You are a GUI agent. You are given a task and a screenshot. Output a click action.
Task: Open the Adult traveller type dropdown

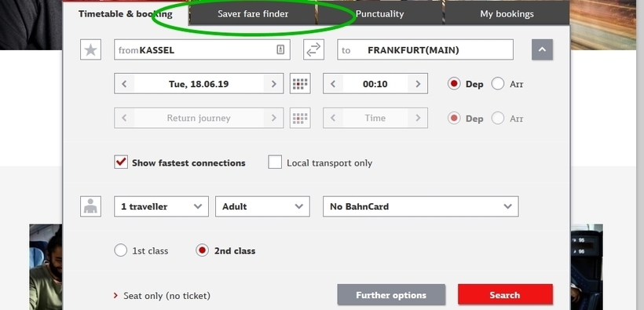tap(262, 206)
